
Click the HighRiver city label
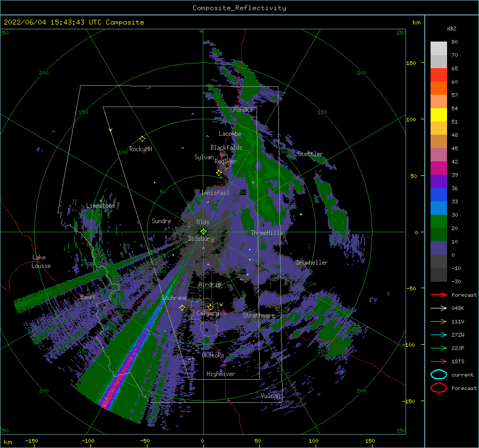(221, 374)
